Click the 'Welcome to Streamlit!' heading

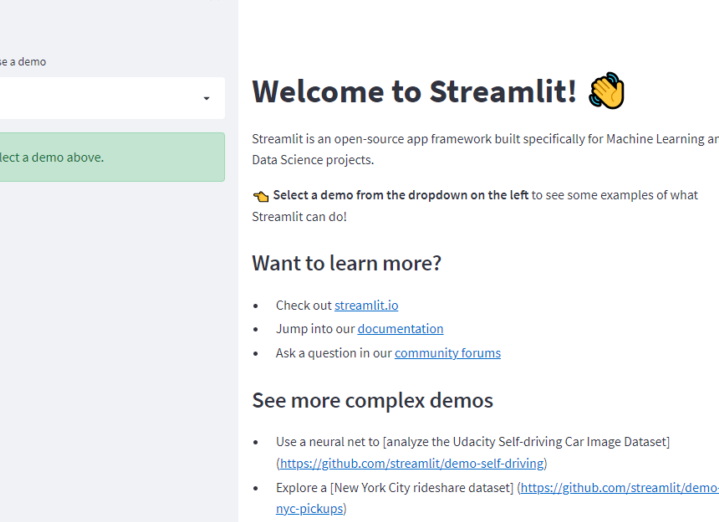click(x=414, y=91)
